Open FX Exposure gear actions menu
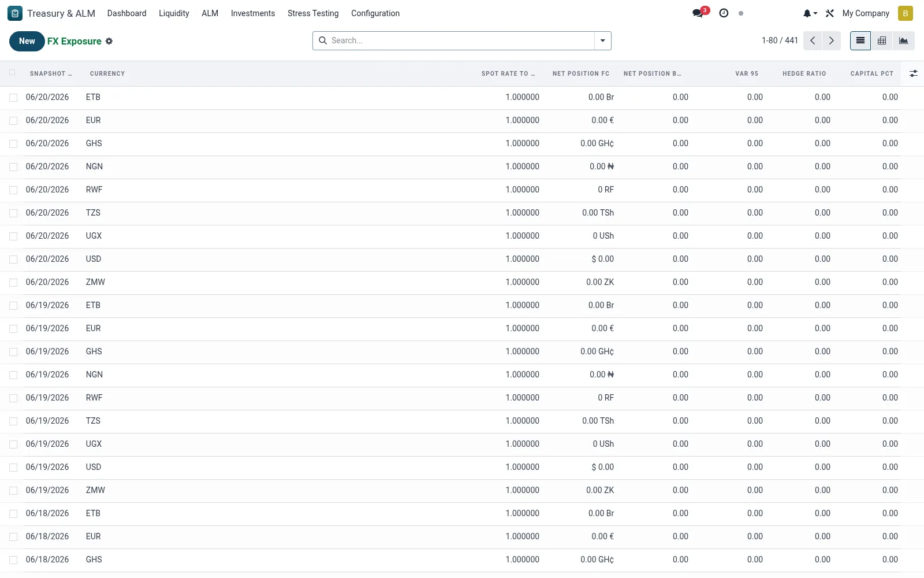924x578 pixels. tap(109, 41)
